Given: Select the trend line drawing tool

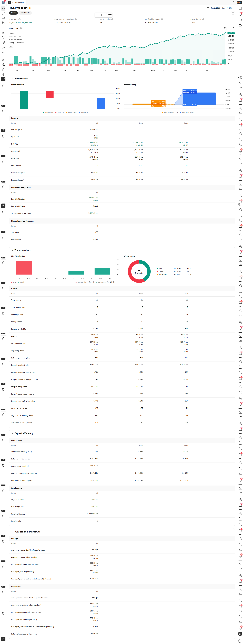Looking at the screenshot, I should click(3, 13).
